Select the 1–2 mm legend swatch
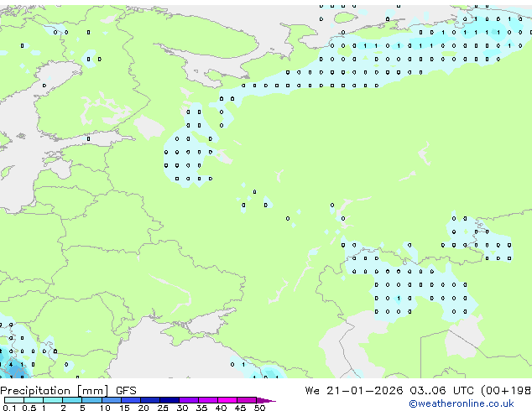 (x=53, y=400)
